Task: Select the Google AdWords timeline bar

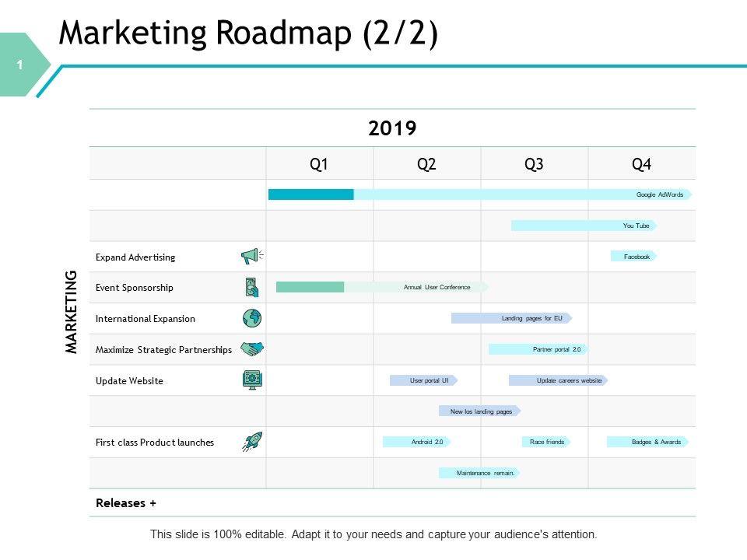Action: [x=521, y=194]
